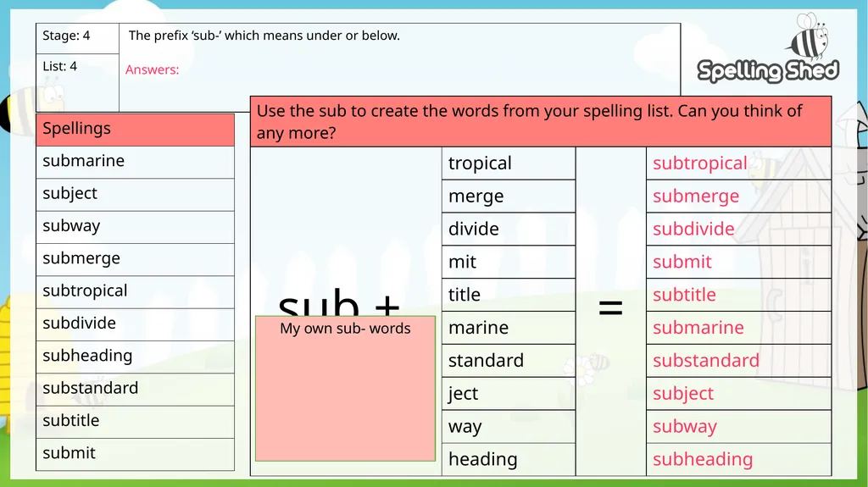Click the red answer 'subdivide'

click(x=693, y=230)
